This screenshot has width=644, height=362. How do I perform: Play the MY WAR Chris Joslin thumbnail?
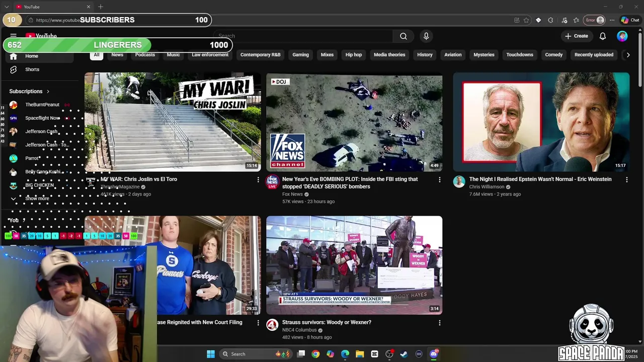click(x=173, y=122)
